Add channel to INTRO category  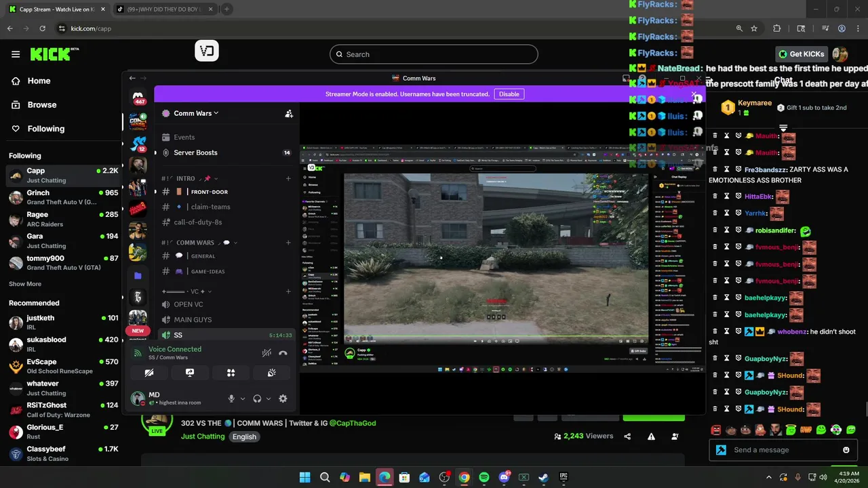coord(288,178)
